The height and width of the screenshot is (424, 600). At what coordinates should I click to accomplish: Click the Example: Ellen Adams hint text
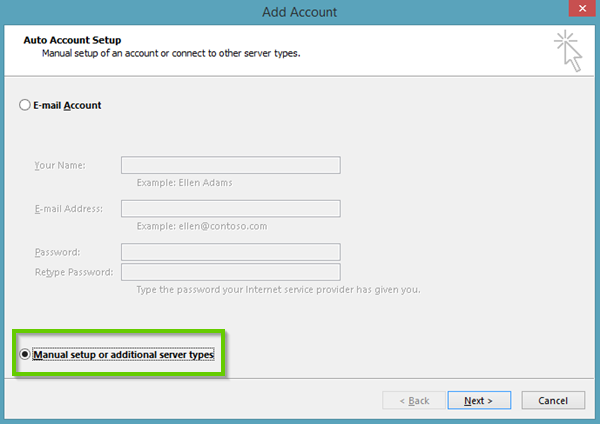click(x=183, y=183)
